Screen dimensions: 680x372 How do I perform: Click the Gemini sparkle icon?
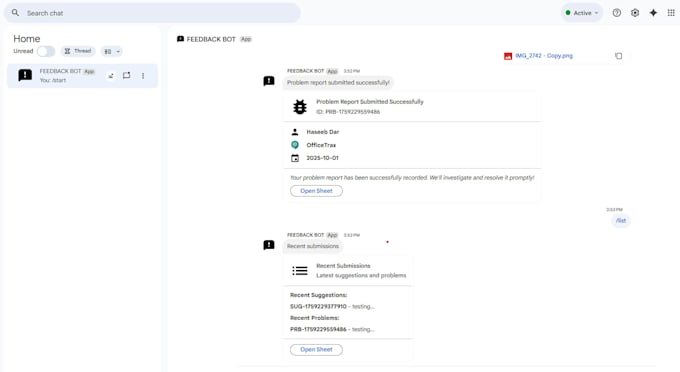(653, 13)
